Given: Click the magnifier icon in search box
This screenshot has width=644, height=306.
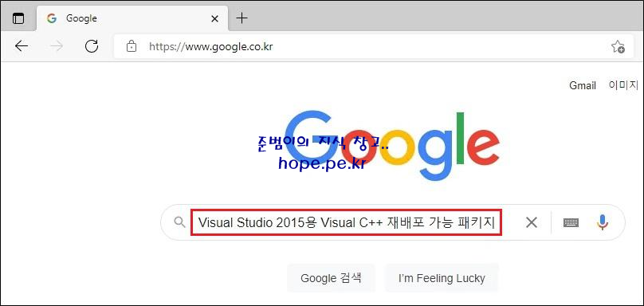Looking at the screenshot, I should 179,222.
